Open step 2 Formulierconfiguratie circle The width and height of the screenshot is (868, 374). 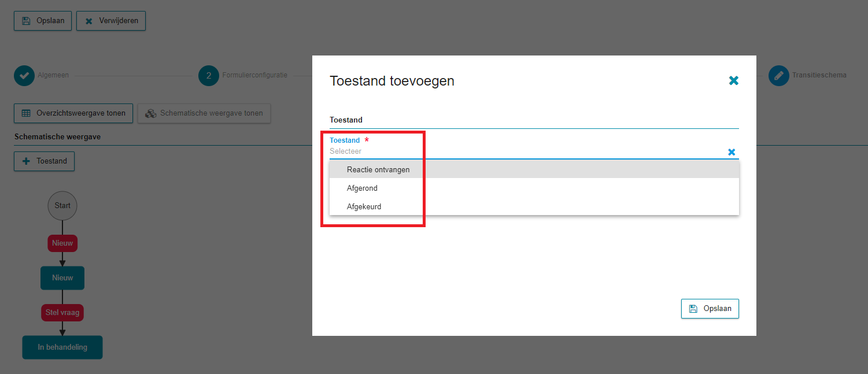coord(209,75)
